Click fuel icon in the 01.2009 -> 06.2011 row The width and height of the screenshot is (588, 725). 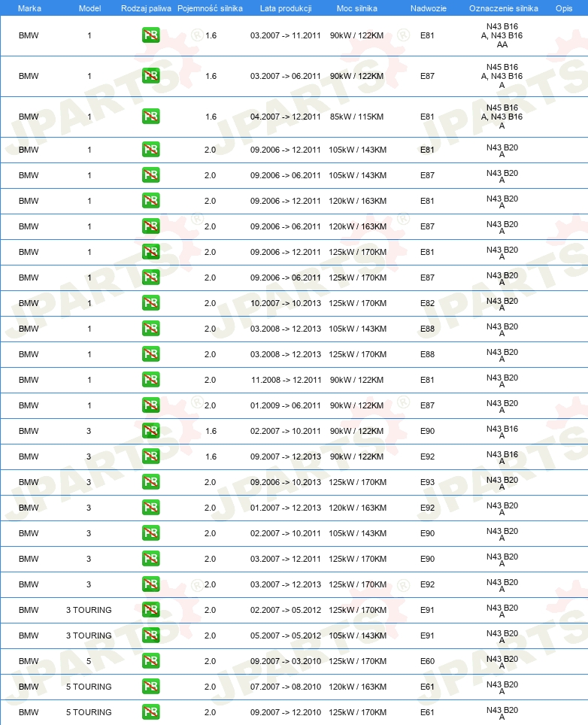[x=150, y=405]
